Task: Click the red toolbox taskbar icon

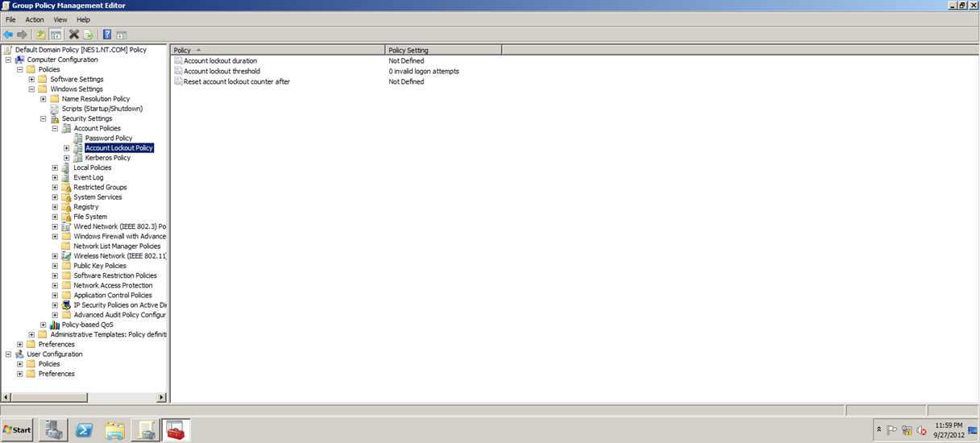Action: tap(176, 430)
